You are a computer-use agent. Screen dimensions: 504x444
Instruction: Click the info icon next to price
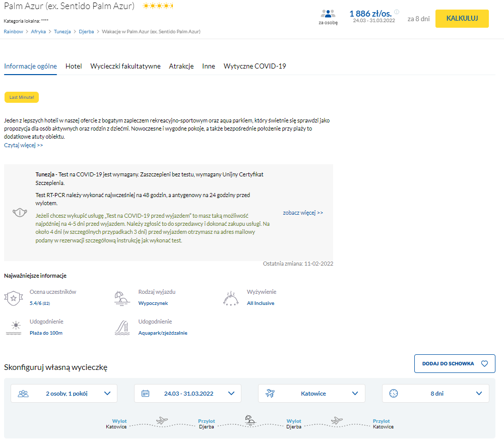[397, 12]
